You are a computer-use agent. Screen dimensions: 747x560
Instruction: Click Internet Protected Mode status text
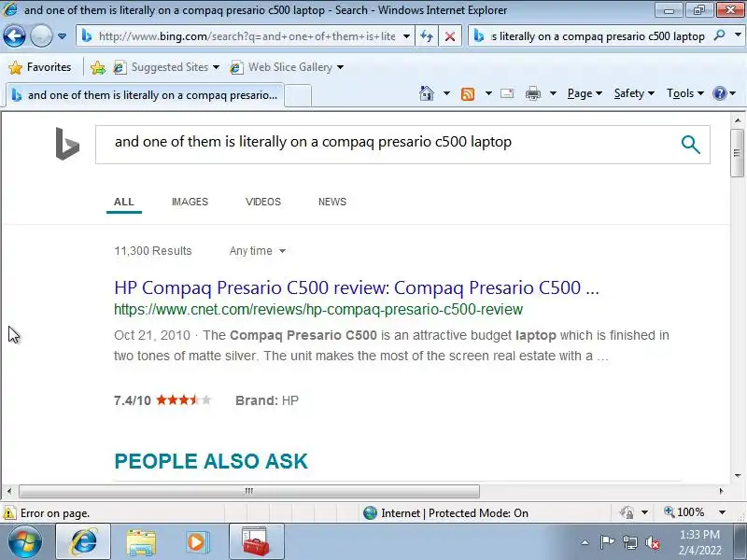tap(455, 512)
